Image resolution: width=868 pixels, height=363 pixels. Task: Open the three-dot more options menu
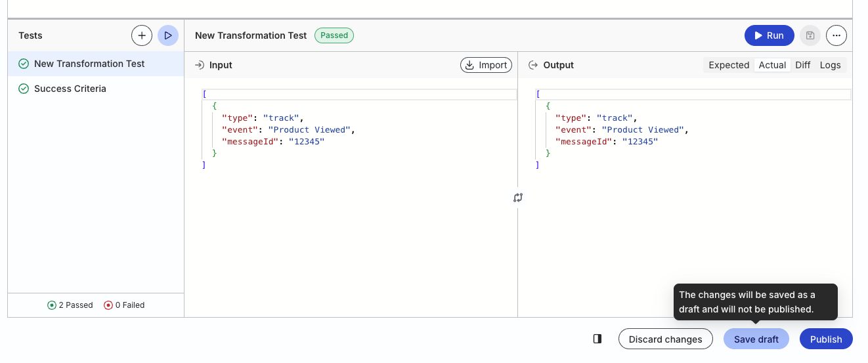pos(836,35)
